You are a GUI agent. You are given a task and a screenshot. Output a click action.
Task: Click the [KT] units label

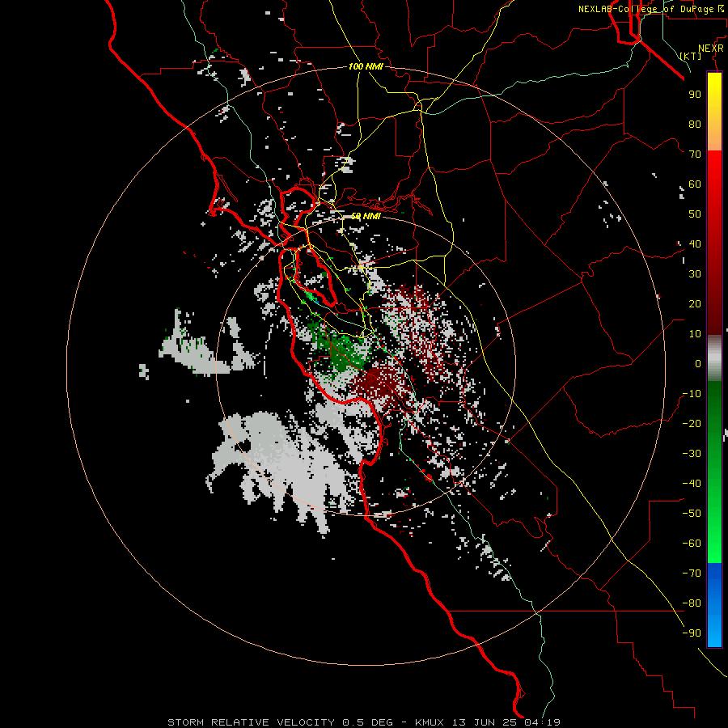click(691, 56)
